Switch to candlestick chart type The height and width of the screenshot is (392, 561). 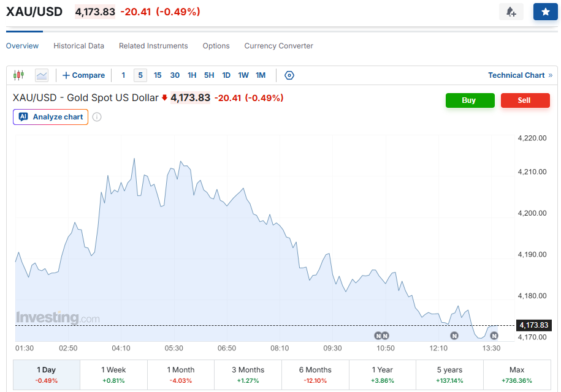pyautogui.click(x=18, y=75)
